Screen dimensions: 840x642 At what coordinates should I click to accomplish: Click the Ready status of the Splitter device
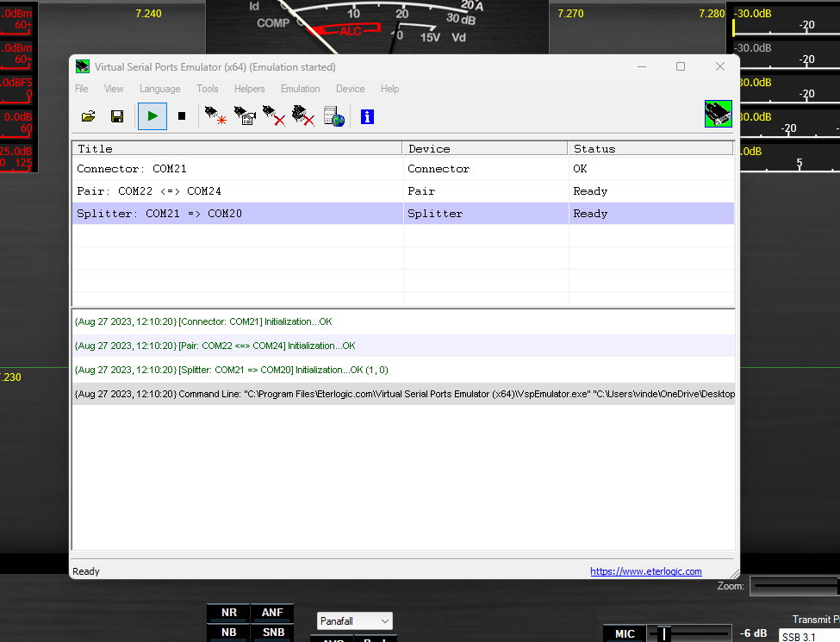click(590, 214)
